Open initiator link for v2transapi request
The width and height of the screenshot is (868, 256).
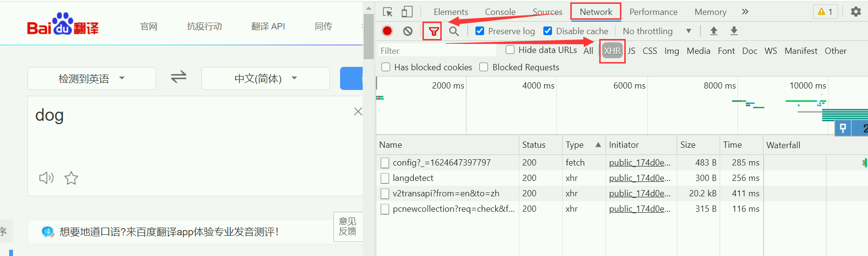[x=640, y=193]
